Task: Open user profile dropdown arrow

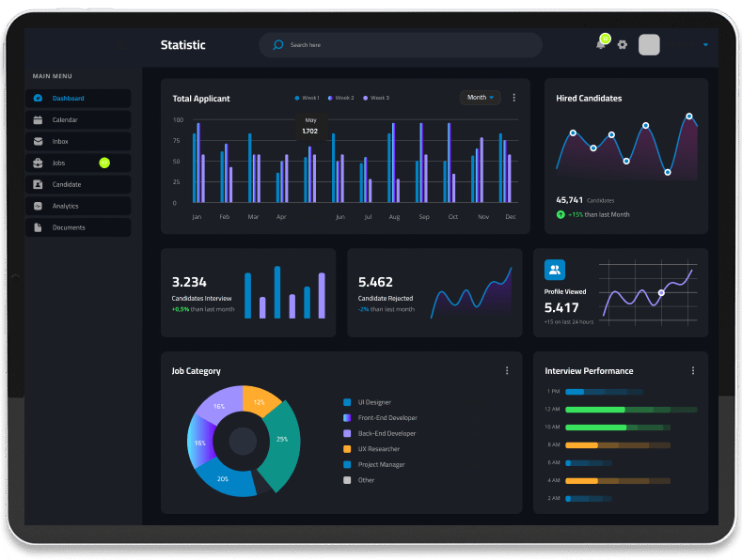Action: coord(705,45)
